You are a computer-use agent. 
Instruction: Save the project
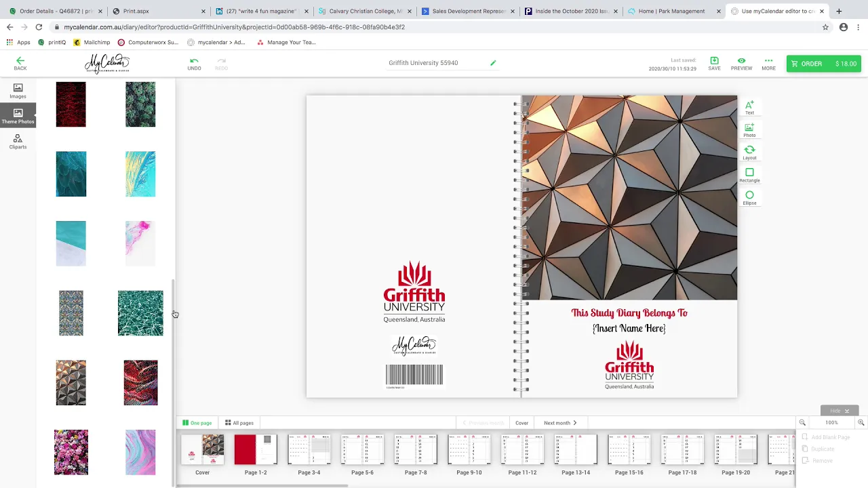714,64
